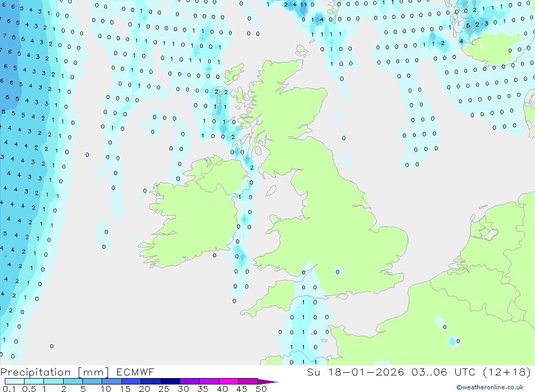Viewport: 535px width, 392px height.
Task: Click the 10 legend scale value
Action: [106, 389]
